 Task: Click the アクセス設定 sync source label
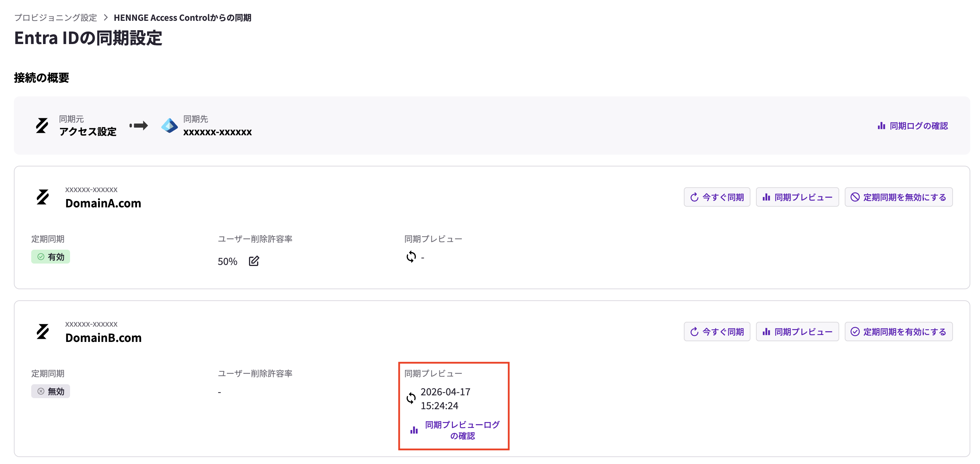pyautogui.click(x=88, y=131)
